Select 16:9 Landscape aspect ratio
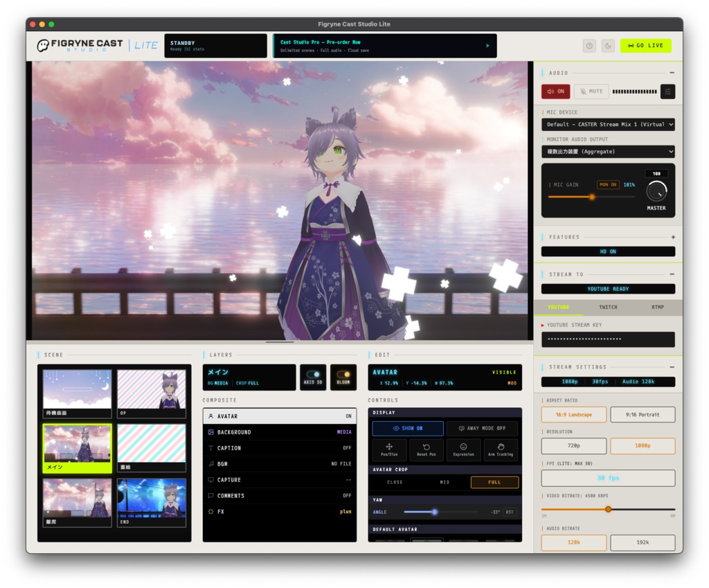Image resolution: width=709 pixels, height=588 pixels. [574, 415]
